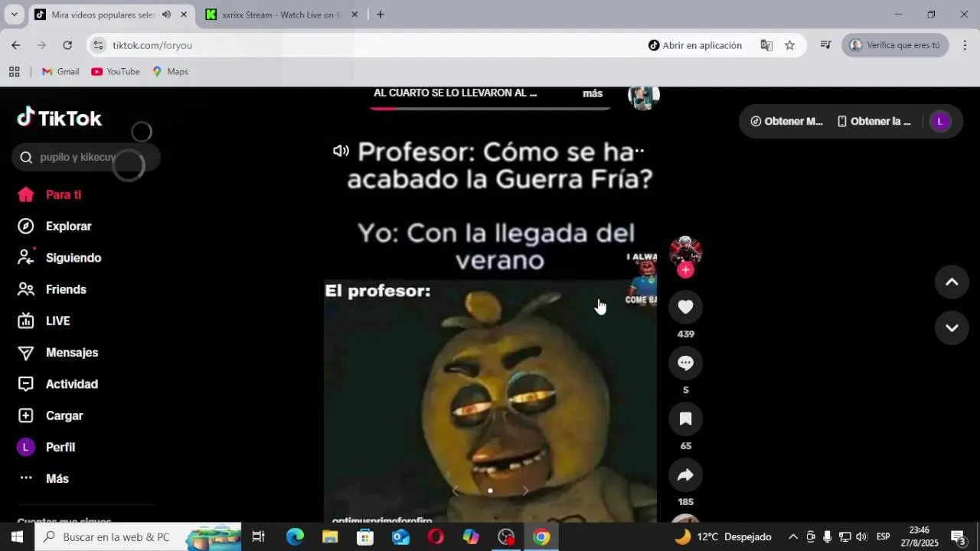Open the Task View taskbar button
Screen dimensions: 980x551
click(259, 537)
